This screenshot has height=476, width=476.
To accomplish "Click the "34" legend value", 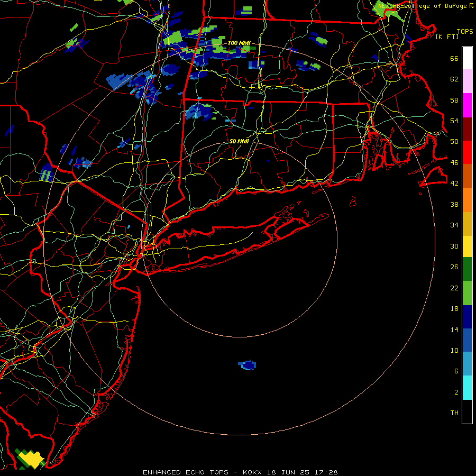I will coord(454,225).
